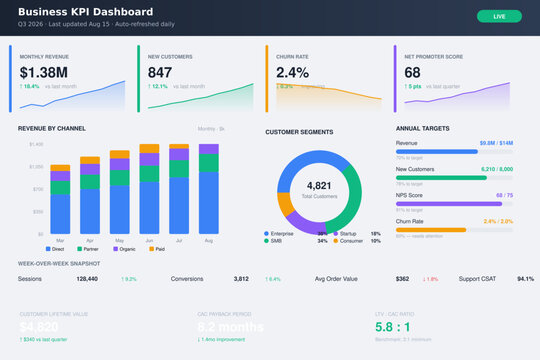Image resolution: width=540 pixels, height=360 pixels.
Task: Click the Apr revenue bar
Action: [90, 195]
